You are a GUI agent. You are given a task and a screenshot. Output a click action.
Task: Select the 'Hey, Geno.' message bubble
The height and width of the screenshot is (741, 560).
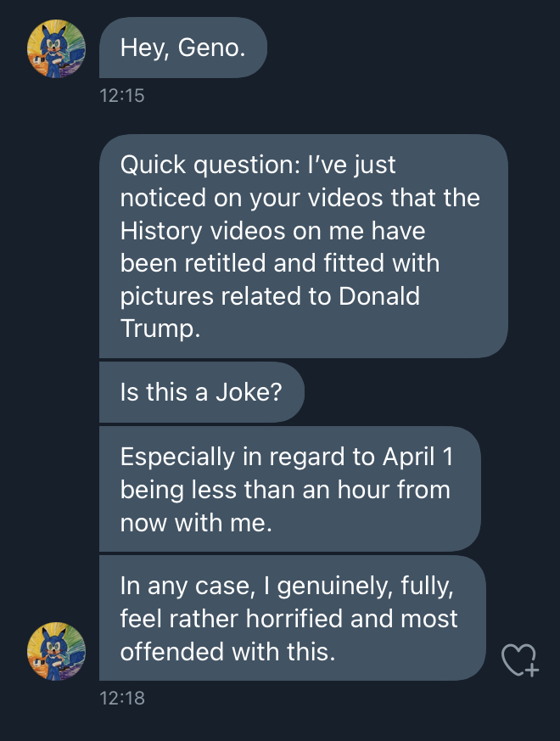pyautogui.click(x=183, y=48)
